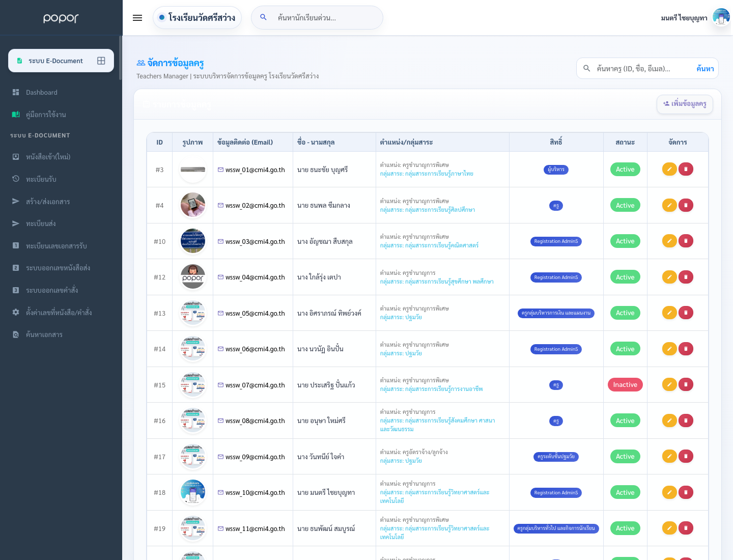Screen dimensions: 733x560
Task: Click the เพิ่มข้อมูลครู button
Action: tap(685, 104)
